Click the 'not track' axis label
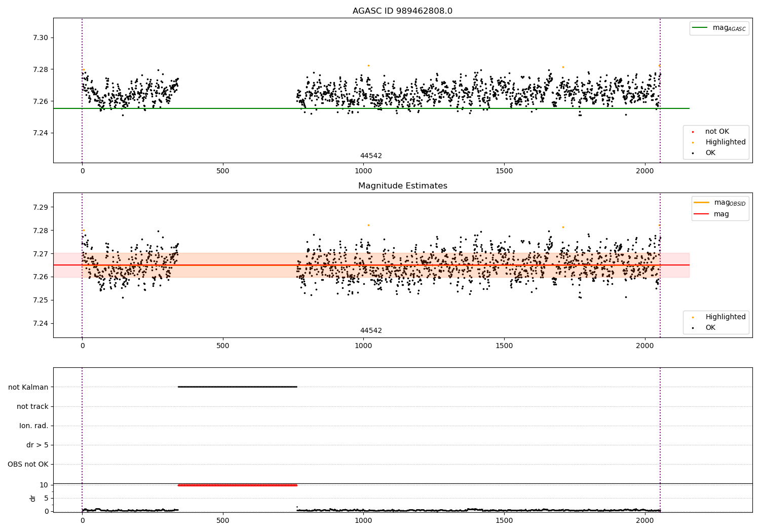The image size is (760, 532). [32, 406]
